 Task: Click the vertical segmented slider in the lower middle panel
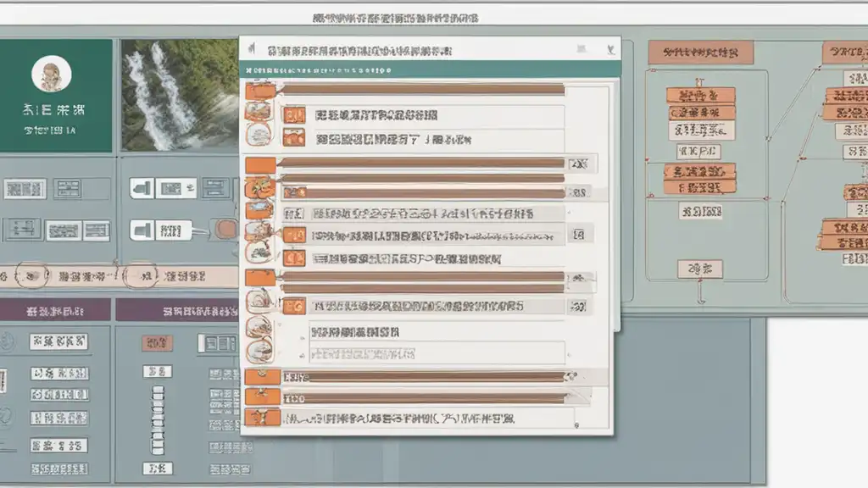coord(157,420)
